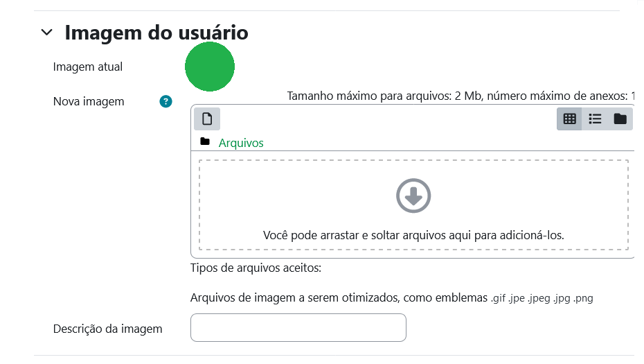Click the download arrow in drop zone
The width and height of the screenshot is (644, 364).
click(x=413, y=195)
